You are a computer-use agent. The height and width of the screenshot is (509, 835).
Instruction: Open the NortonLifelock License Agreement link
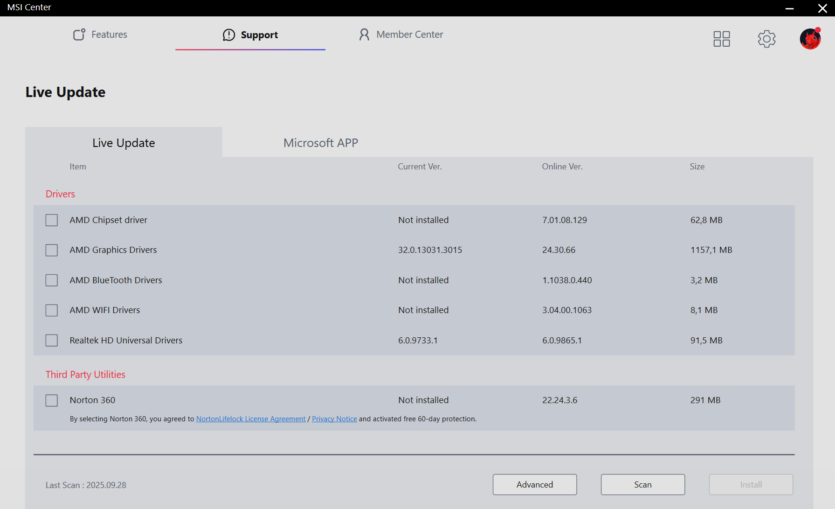click(x=251, y=419)
